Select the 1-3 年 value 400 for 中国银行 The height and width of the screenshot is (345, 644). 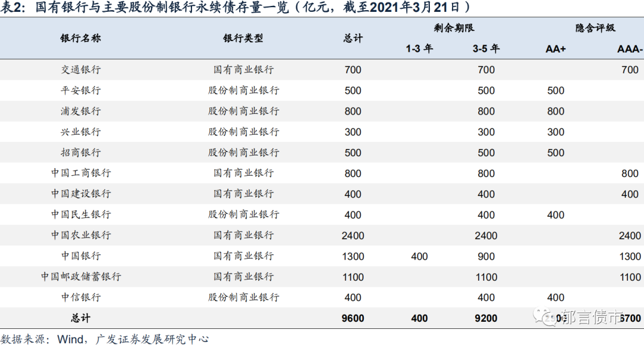[419, 256]
